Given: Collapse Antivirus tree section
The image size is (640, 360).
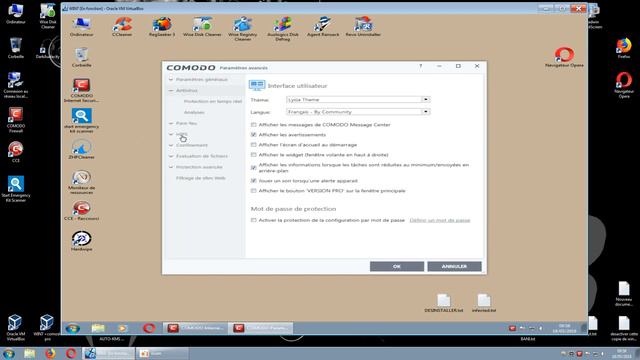Looking at the screenshot, I should point(171,90).
